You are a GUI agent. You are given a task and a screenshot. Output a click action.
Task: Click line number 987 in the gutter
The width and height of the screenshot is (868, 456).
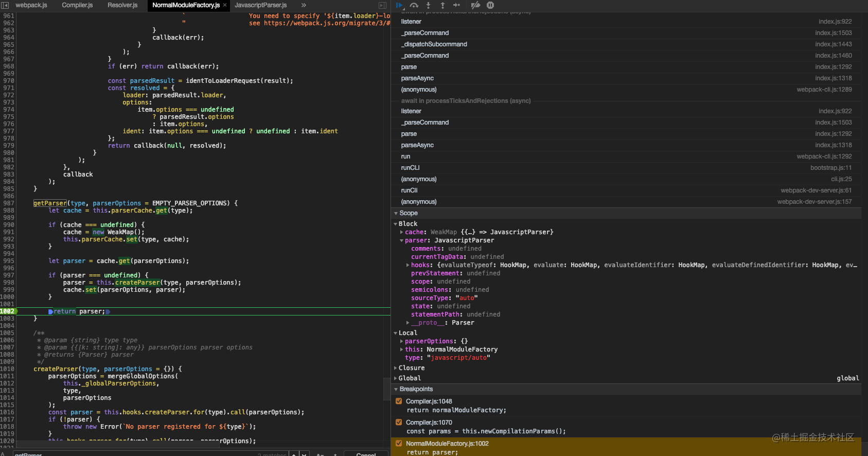click(9, 203)
